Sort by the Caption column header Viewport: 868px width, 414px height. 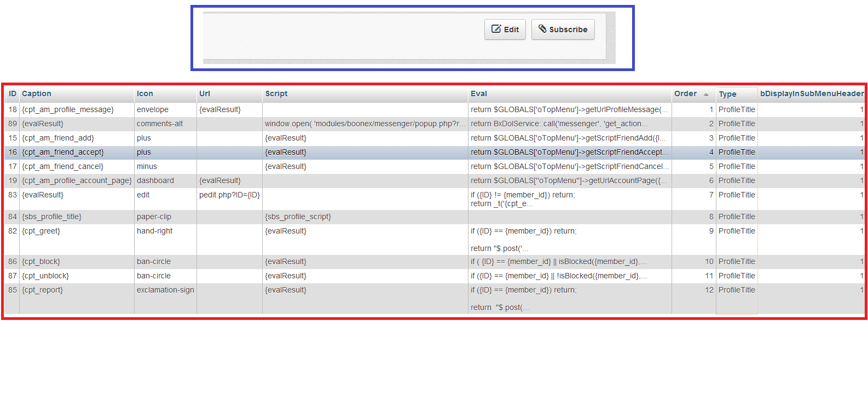point(37,94)
